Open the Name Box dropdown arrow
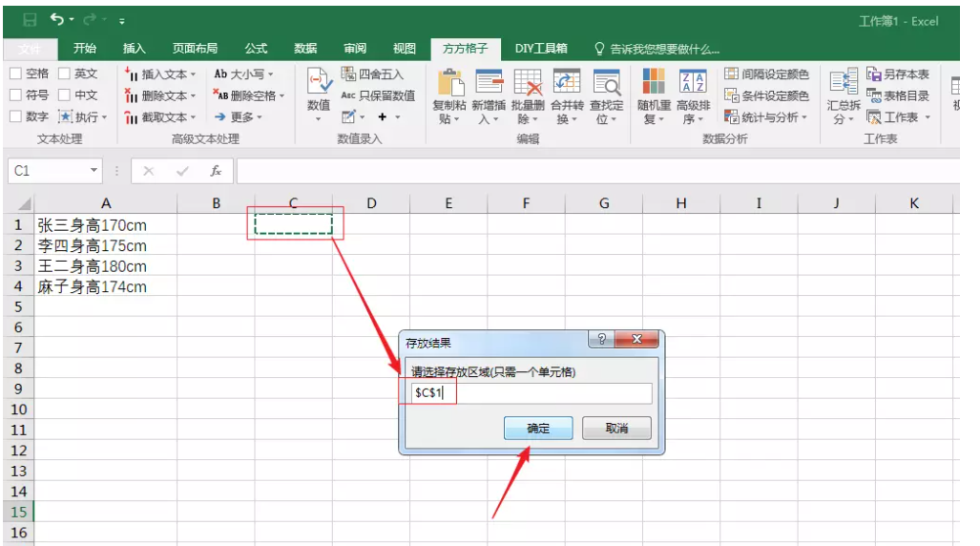The height and width of the screenshot is (546, 980). pos(94,170)
